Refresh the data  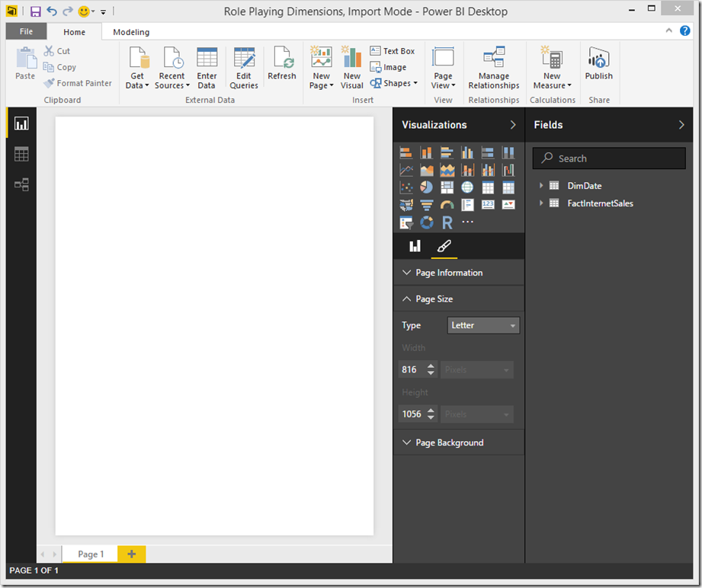click(x=282, y=63)
